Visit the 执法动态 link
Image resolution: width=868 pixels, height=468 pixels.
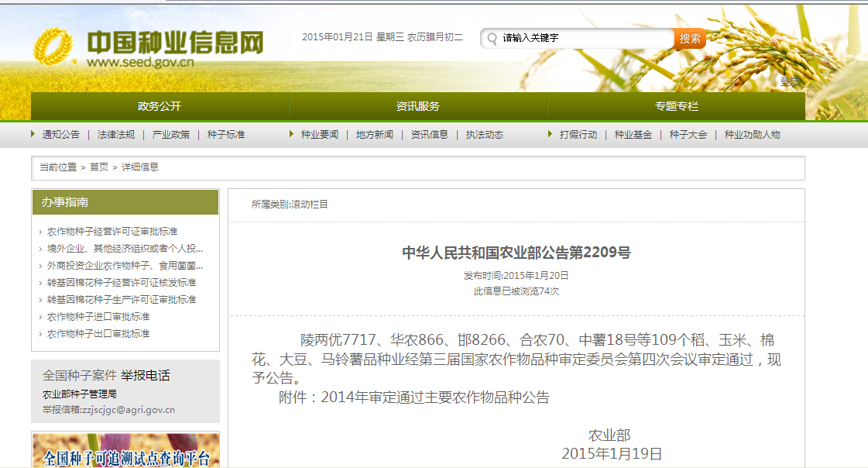(485, 135)
